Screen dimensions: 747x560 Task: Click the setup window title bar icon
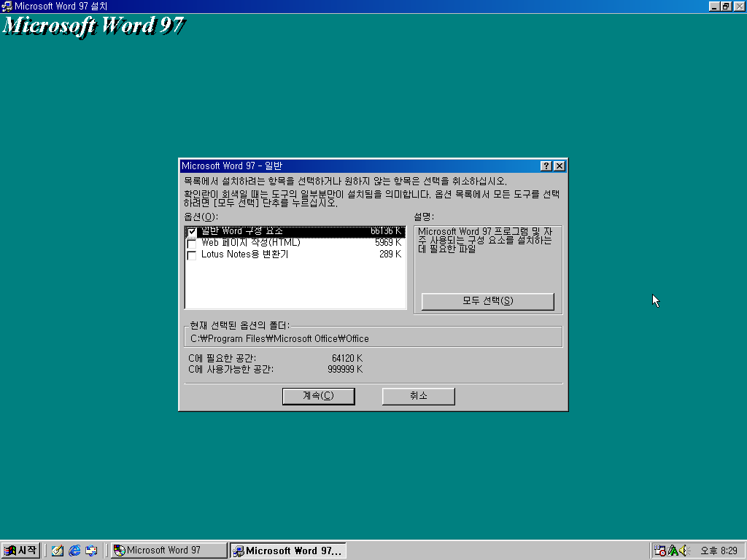click(7, 6)
